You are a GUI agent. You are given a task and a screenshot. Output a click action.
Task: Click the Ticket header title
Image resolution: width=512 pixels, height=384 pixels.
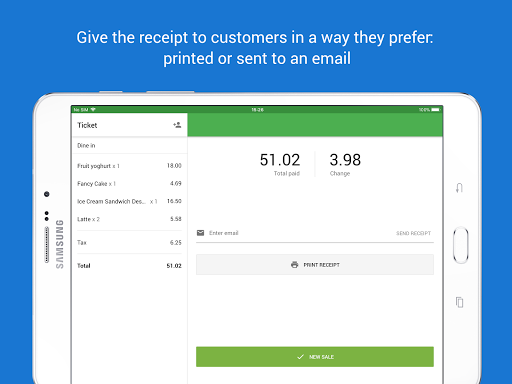coord(87,125)
